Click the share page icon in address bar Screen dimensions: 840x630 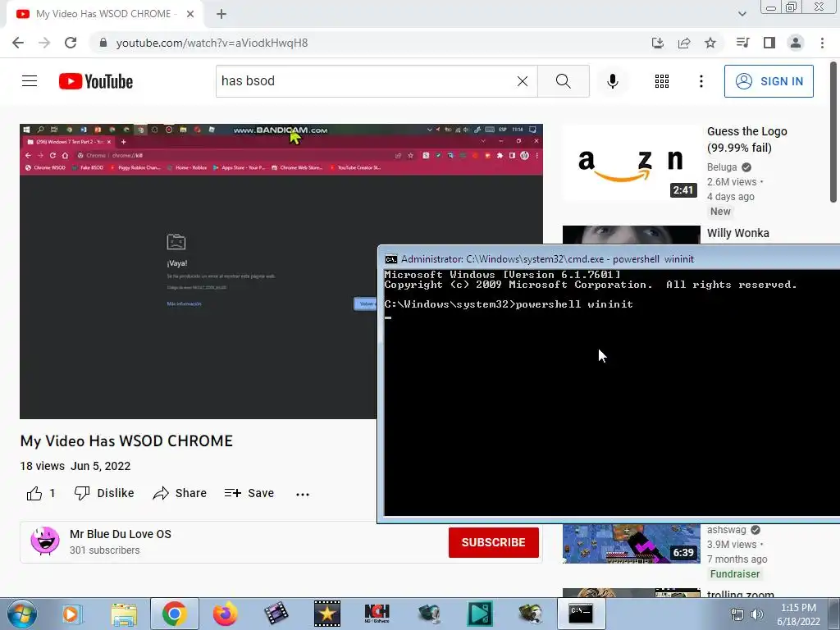click(x=684, y=43)
